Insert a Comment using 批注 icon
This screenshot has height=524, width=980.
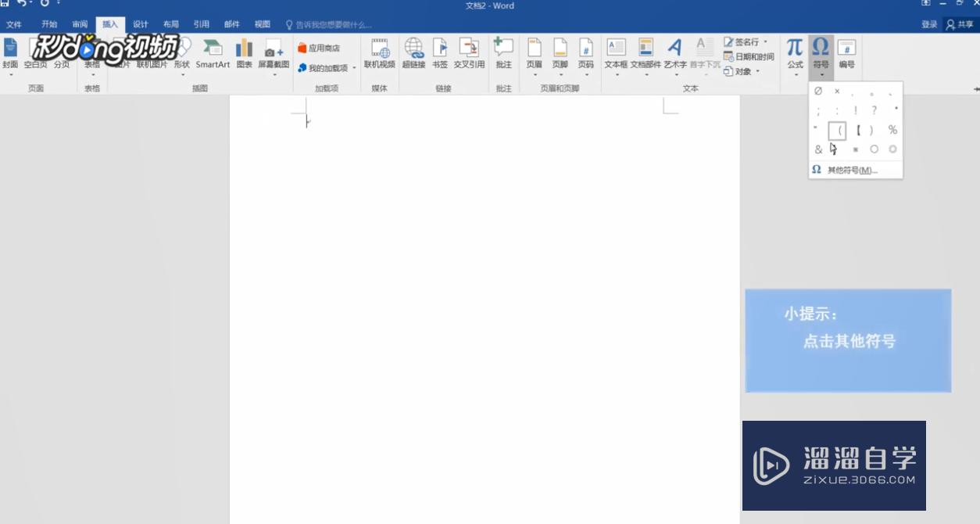pos(503,53)
